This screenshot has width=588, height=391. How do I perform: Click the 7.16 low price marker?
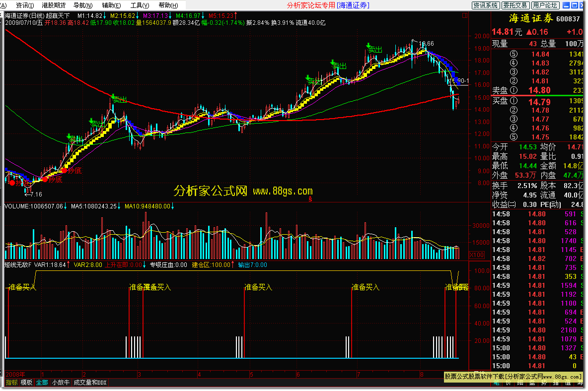coord(36,195)
